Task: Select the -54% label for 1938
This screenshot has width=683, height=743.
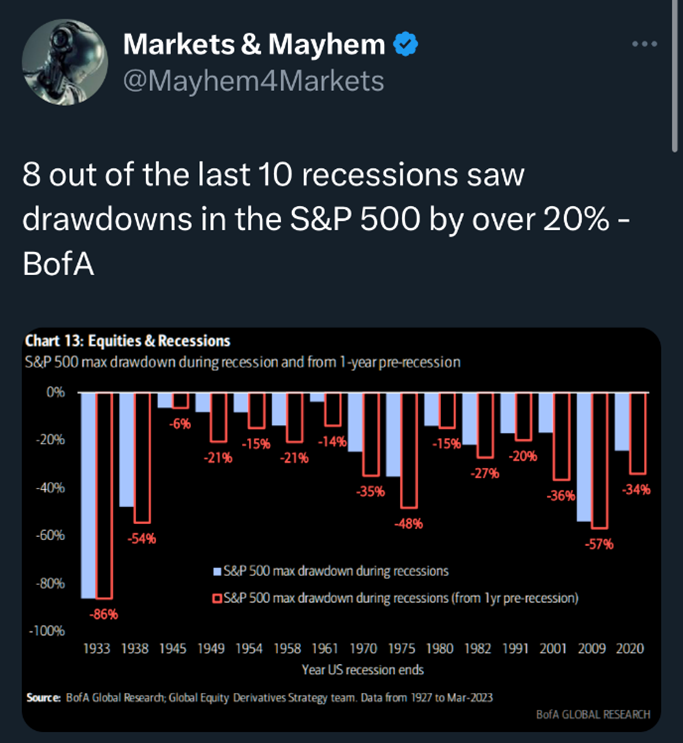Action: [141, 539]
